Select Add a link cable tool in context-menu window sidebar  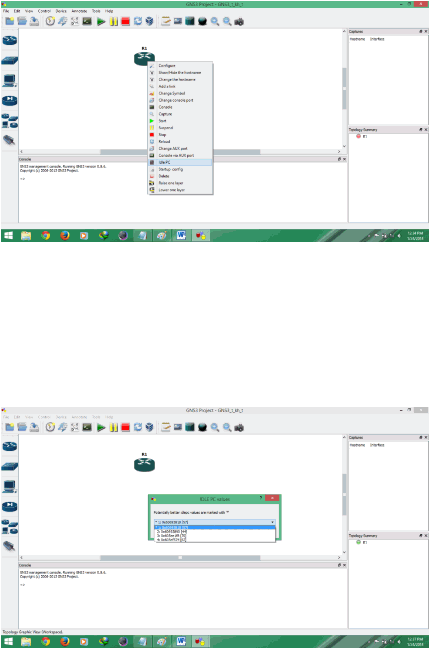click(10, 140)
